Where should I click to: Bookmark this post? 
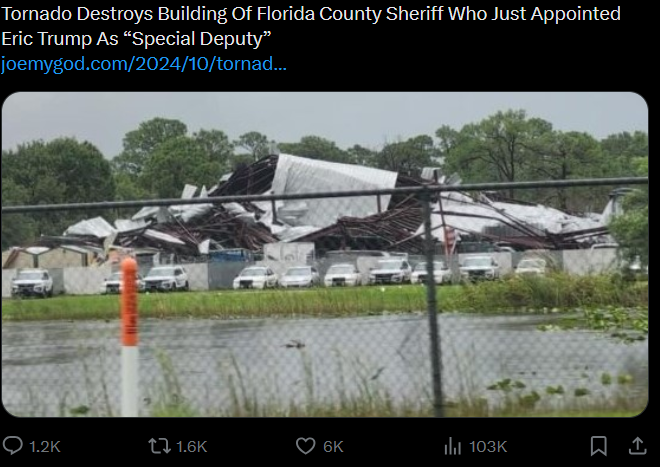(599, 446)
